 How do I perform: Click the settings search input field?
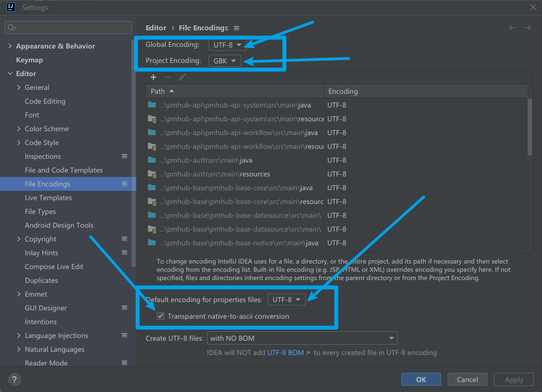68,28
